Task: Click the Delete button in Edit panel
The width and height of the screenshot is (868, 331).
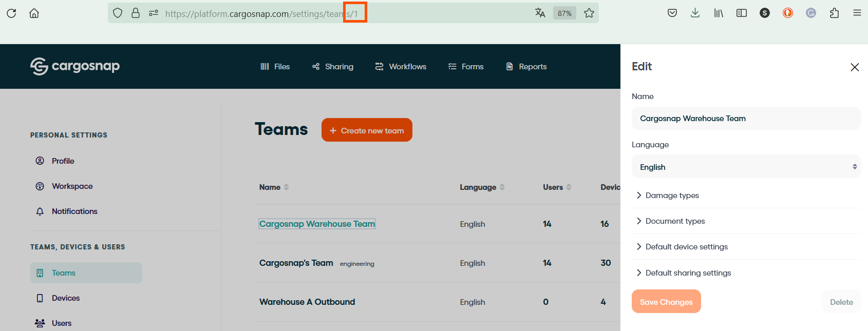Action: tap(841, 302)
